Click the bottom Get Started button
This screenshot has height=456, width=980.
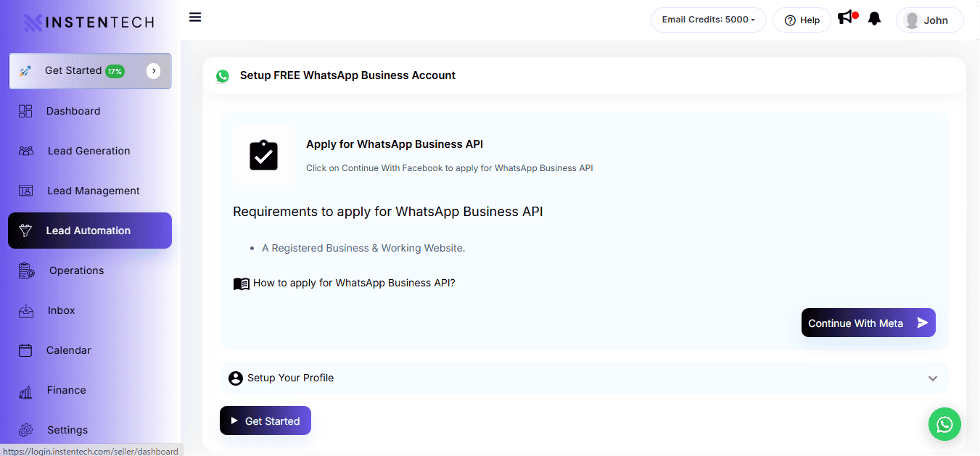click(x=265, y=420)
